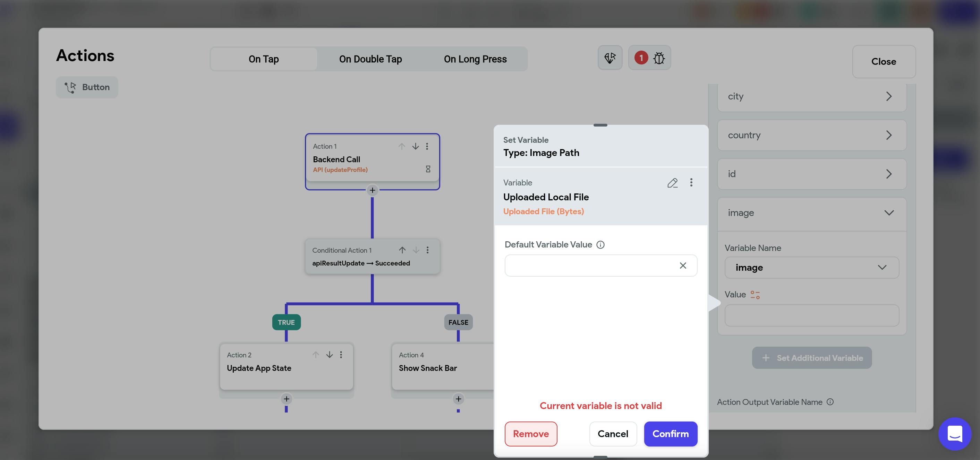The height and width of the screenshot is (460, 980).
Task: Grab the popup top handle bar
Action: pos(600,125)
